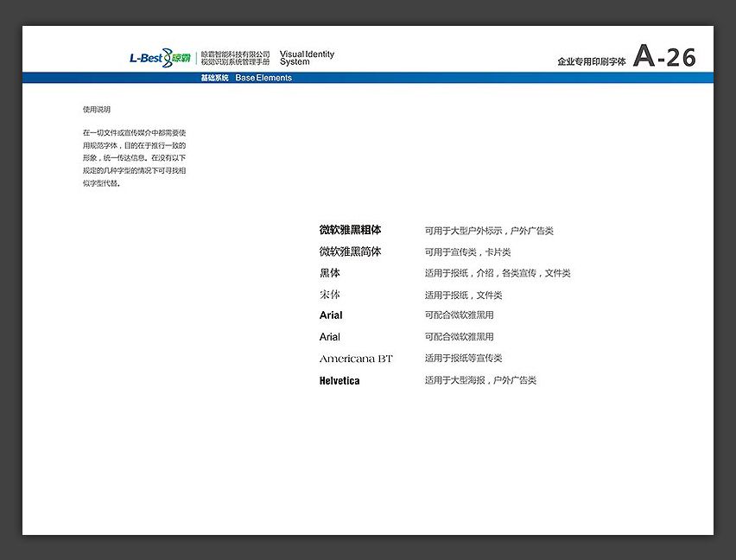Select the description 可用于宣传类，卡片类
Viewport: 736px width, 560px height.
click(467, 252)
